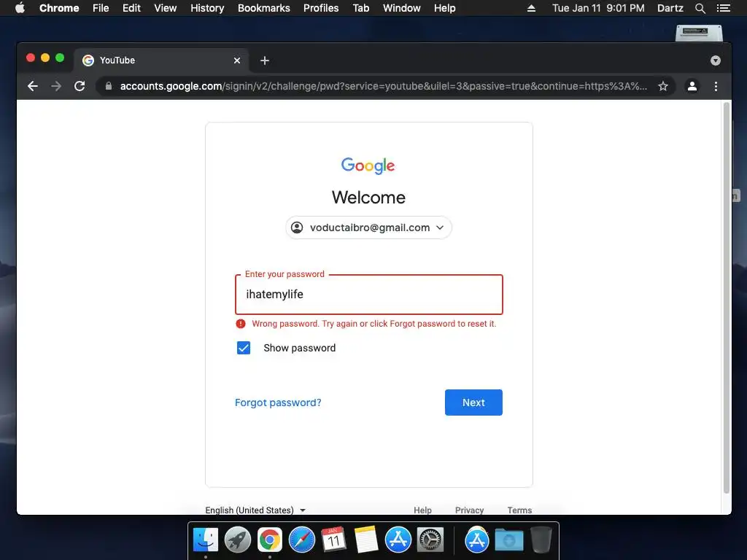
Task: Reload the page with the refresh icon
Action: coord(80,86)
